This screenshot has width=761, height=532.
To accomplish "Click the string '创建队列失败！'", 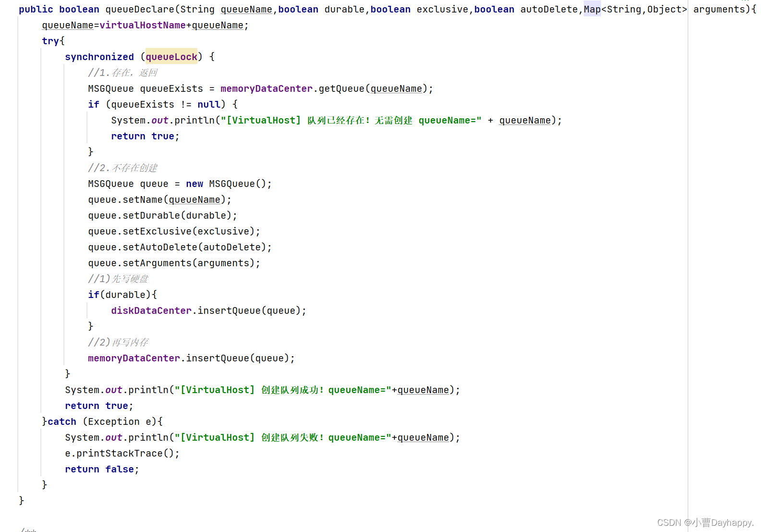I will (293, 437).
